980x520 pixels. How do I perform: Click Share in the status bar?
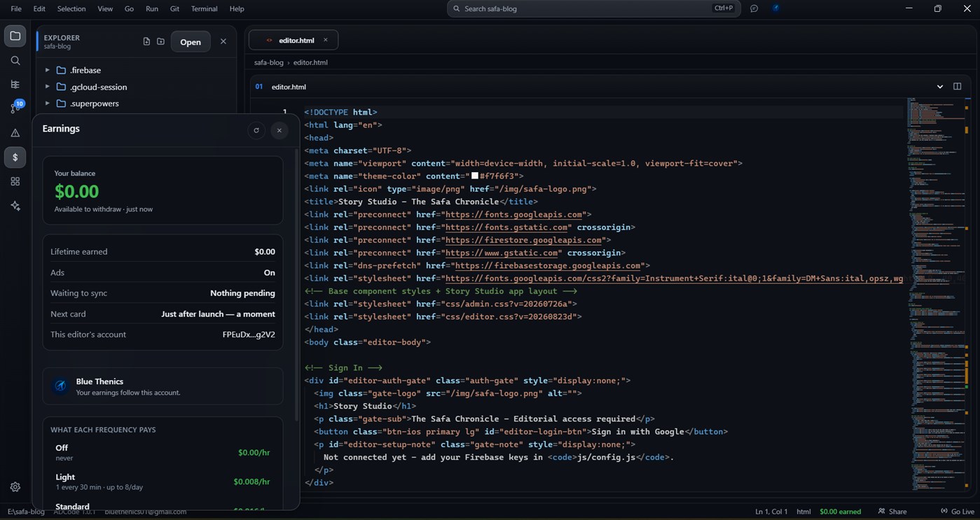coord(892,512)
